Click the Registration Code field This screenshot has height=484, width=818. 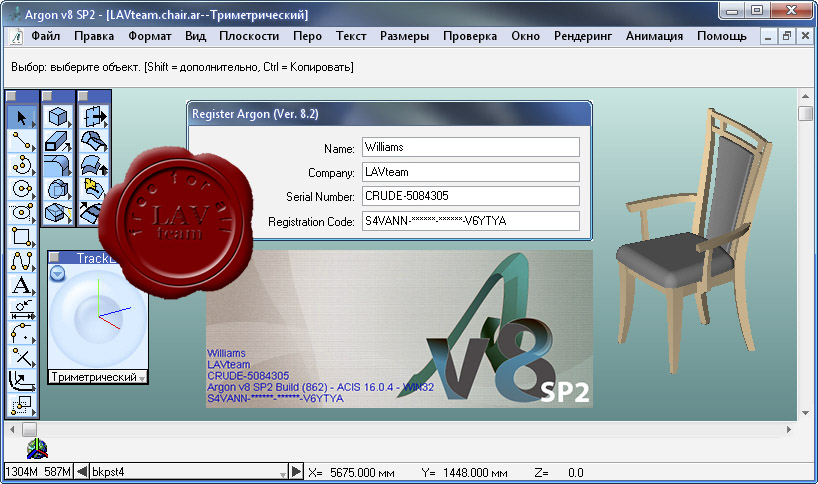click(471, 221)
